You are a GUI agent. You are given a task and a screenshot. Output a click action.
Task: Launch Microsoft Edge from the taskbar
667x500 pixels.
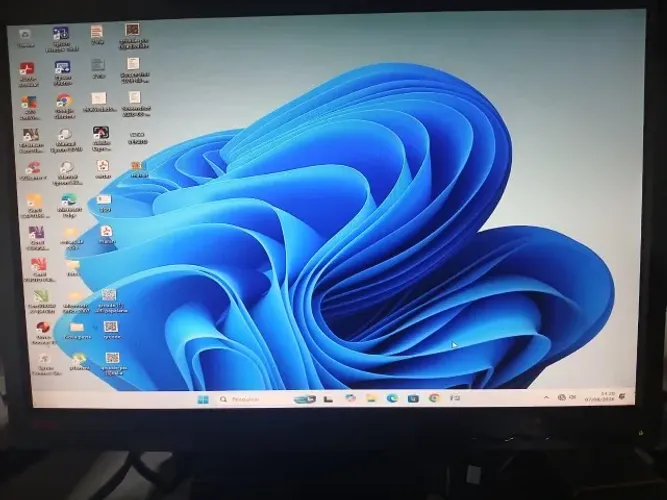pyautogui.click(x=392, y=398)
